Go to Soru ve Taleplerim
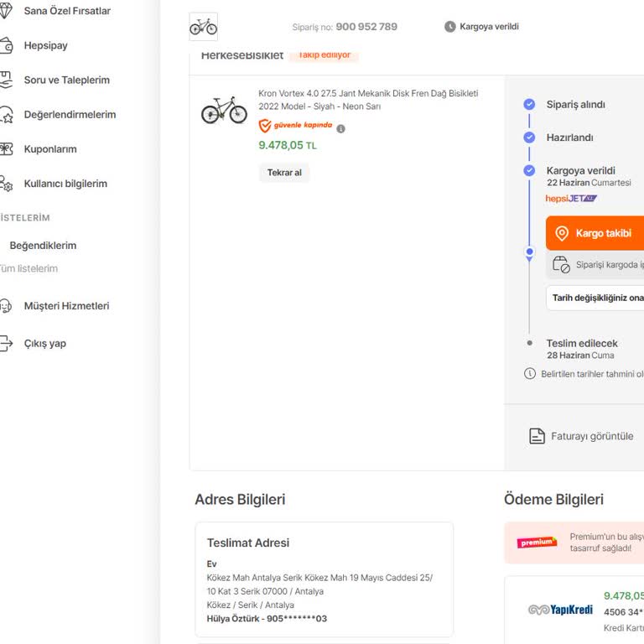The height and width of the screenshot is (644, 644). (x=66, y=80)
